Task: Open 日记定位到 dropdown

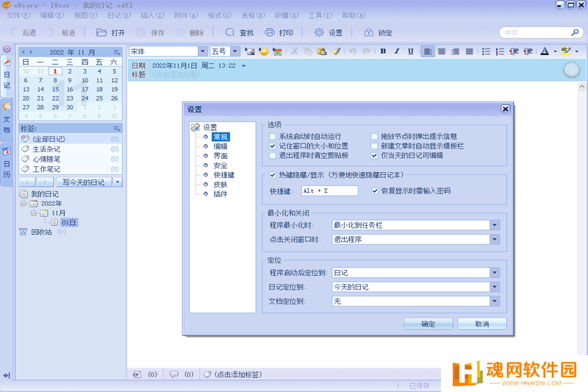Action: (x=495, y=287)
